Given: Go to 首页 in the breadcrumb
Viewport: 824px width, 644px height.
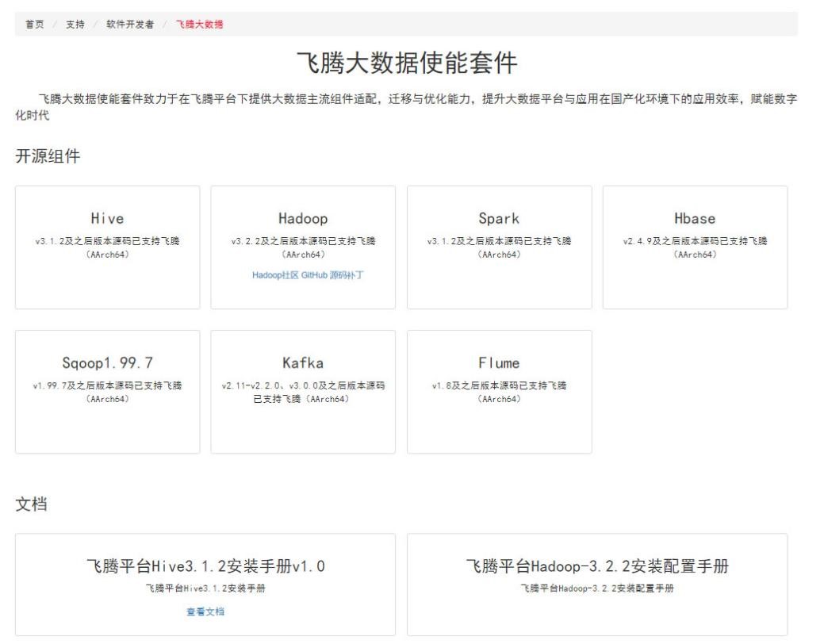Looking at the screenshot, I should tap(35, 24).
